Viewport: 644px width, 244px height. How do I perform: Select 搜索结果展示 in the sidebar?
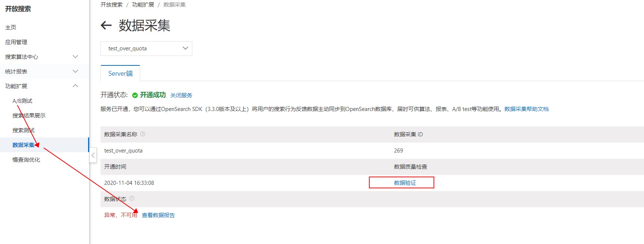coord(29,116)
